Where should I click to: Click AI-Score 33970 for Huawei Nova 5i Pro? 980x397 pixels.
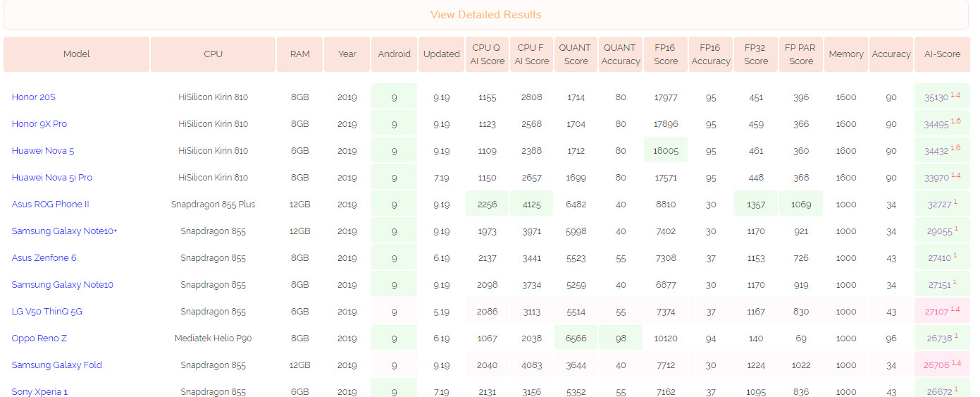(x=942, y=177)
